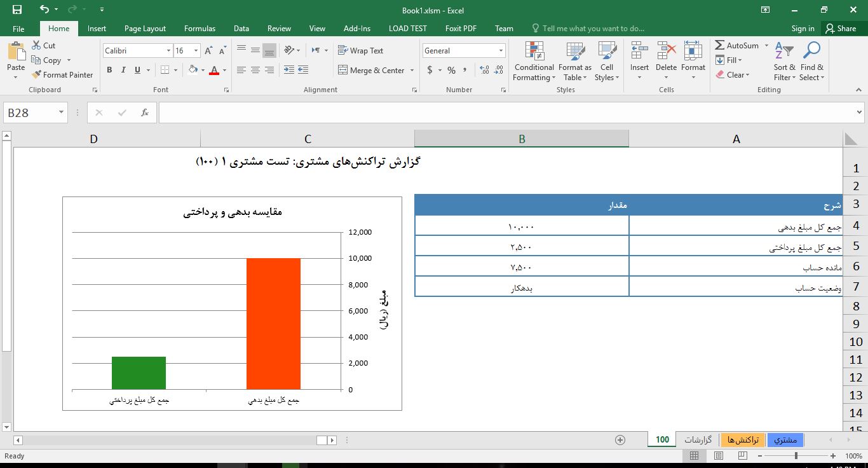868x468 pixels.
Task: Decrease decimal places
Action: [498, 71]
